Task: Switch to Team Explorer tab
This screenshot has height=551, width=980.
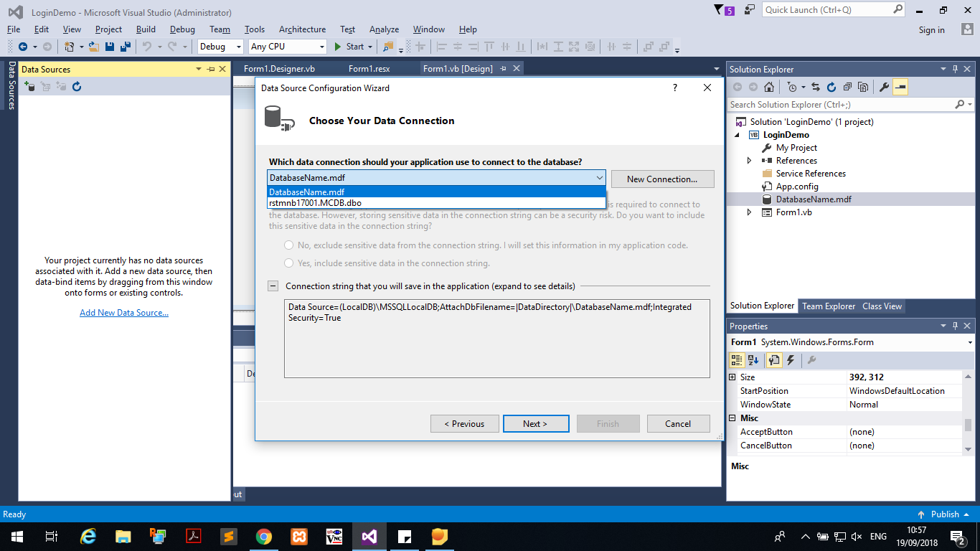Action: (829, 306)
